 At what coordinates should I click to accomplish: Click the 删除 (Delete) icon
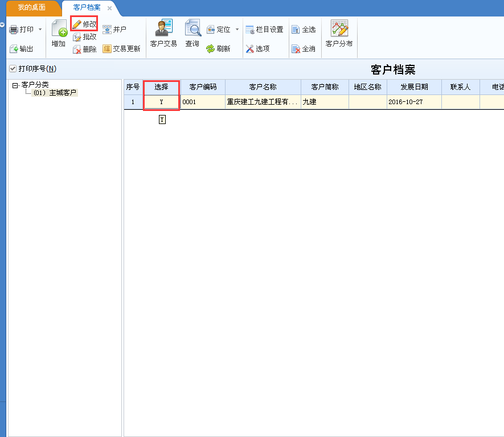pyautogui.click(x=77, y=50)
